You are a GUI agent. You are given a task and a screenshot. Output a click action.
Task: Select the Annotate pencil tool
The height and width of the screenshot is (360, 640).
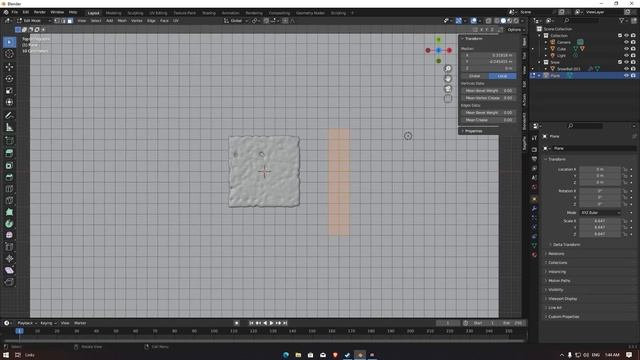pyautogui.click(x=9, y=116)
